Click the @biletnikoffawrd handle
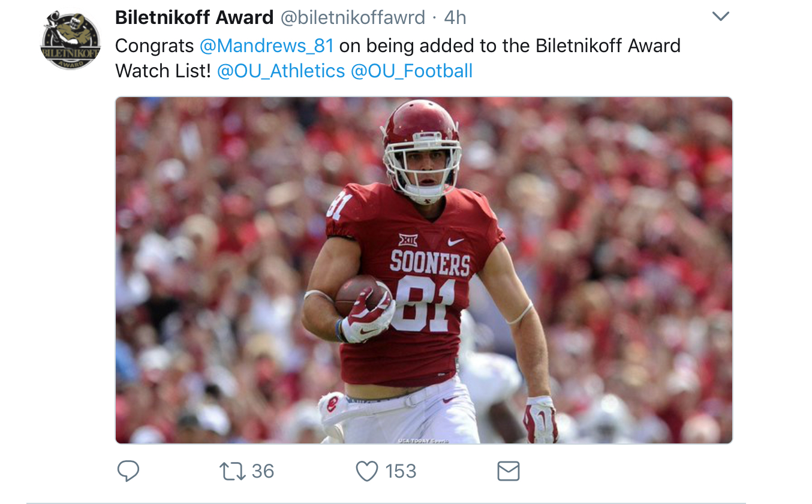The width and height of the screenshot is (812, 504). pyautogui.click(x=353, y=17)
